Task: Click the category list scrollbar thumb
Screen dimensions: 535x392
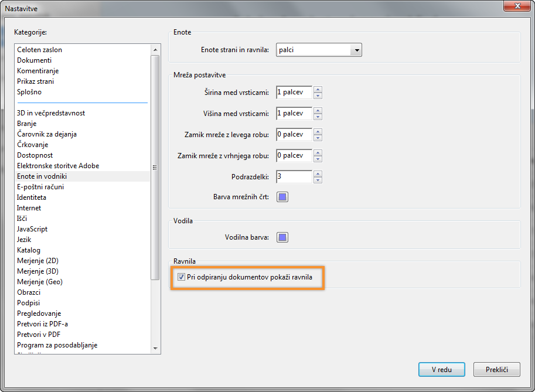Action: click(155, 167)
